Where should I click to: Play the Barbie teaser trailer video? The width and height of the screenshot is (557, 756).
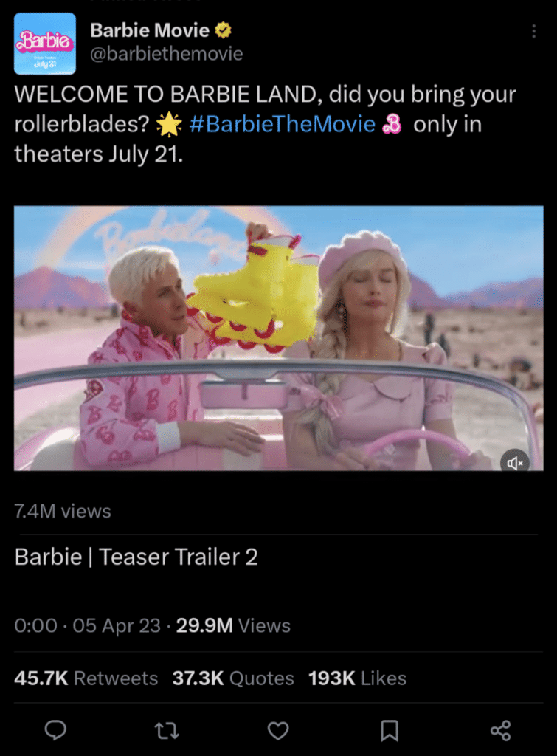point(278,338)
